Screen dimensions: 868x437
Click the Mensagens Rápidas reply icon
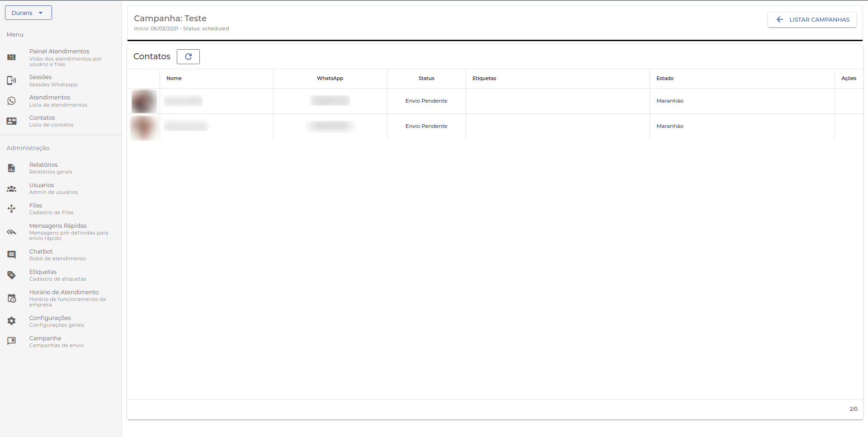12,232
